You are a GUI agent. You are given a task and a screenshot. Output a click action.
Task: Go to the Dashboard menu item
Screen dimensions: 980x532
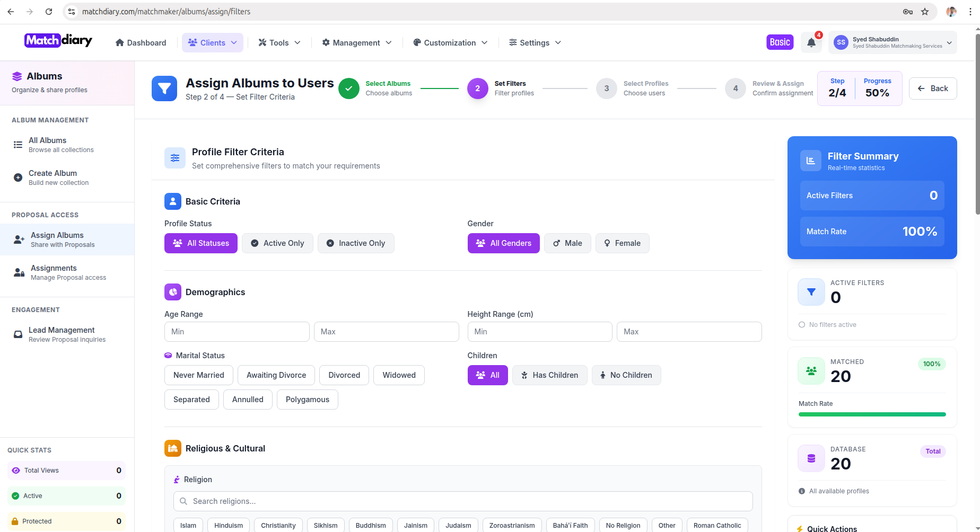141,43
